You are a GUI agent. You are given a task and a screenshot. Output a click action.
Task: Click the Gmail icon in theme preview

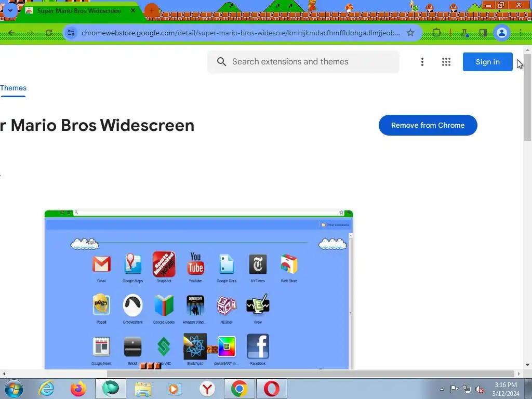coord(101,264)
